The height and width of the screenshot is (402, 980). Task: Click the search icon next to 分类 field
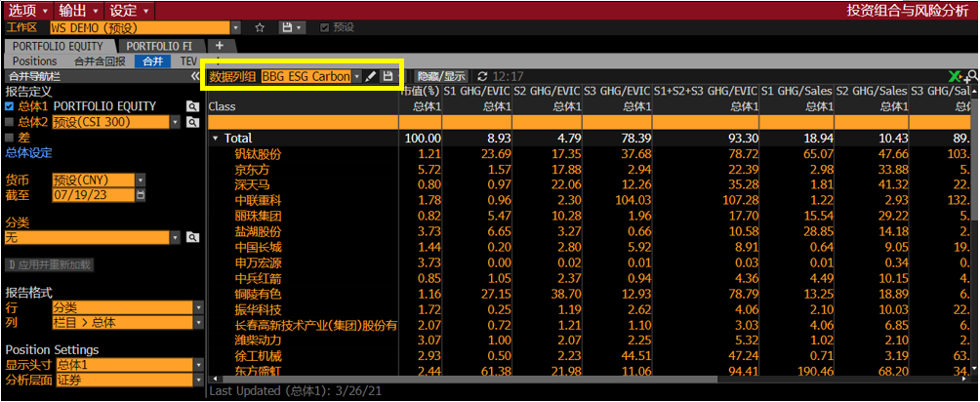point(192,237)
